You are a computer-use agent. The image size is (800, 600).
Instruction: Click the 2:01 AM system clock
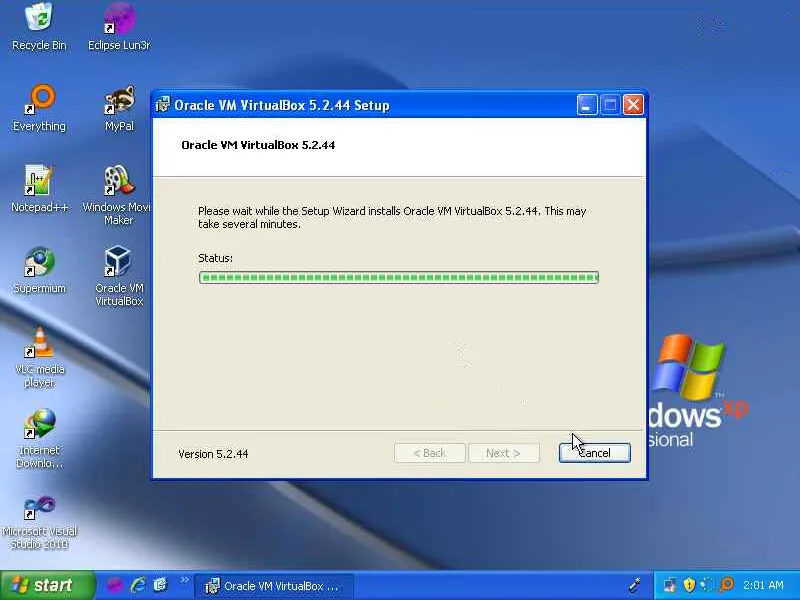tap(763, 585)
